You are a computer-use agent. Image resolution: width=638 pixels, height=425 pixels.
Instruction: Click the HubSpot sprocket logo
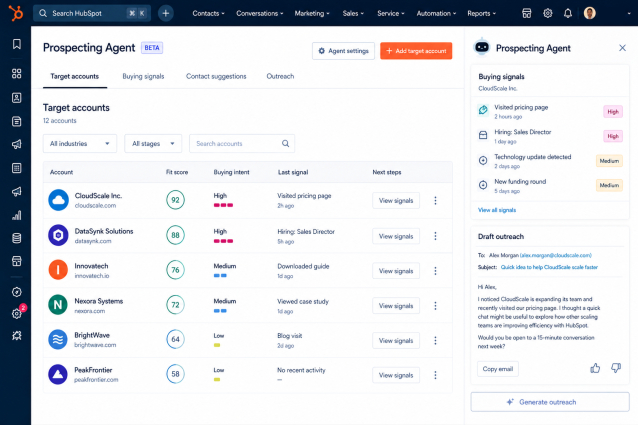click(x=16, y=13)
